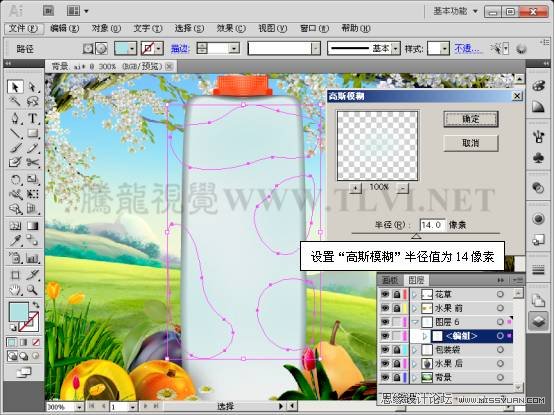Zoom in the blur preview with plus button
The height and width of the screenshot is (415, 555).
[355, 188]
